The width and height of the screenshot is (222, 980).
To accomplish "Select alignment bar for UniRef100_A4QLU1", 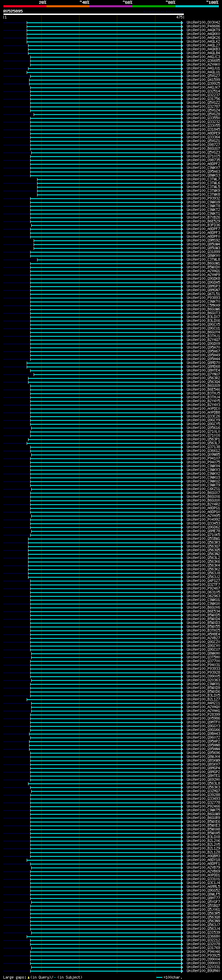I will point(105,72).
